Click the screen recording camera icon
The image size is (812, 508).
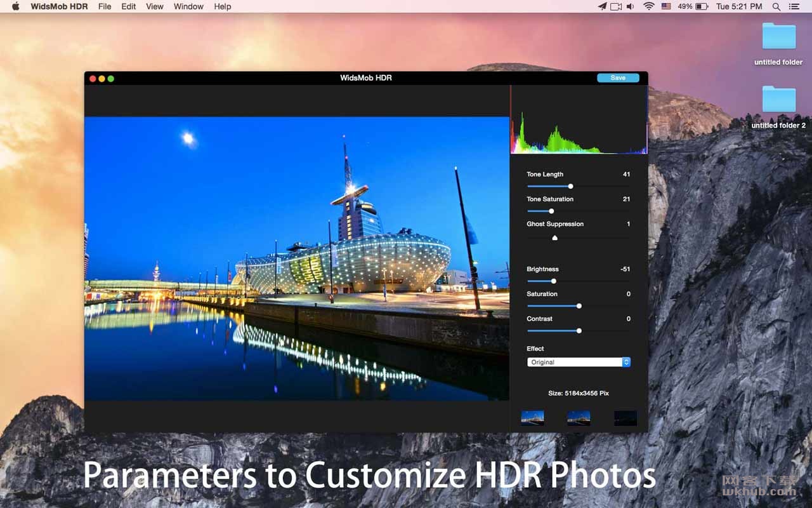pos(616,6)
